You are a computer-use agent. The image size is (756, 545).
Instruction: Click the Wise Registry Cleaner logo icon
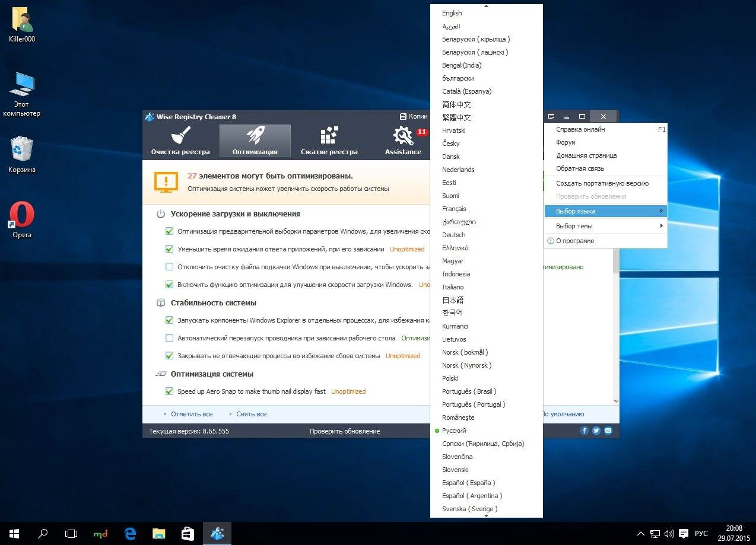point(150,117)
